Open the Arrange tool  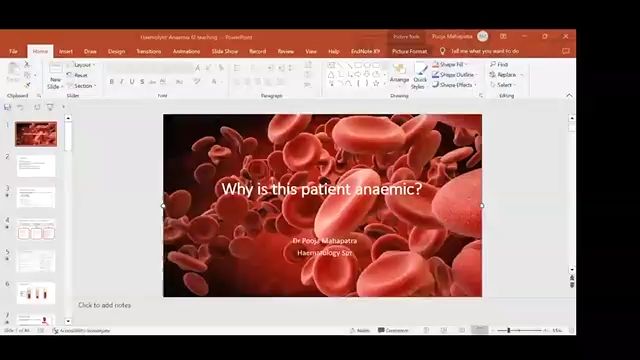tap(399, 73)
